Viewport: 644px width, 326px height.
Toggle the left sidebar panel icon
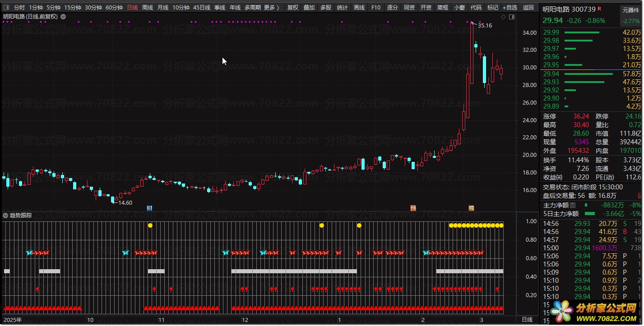(x=6, y=8)
